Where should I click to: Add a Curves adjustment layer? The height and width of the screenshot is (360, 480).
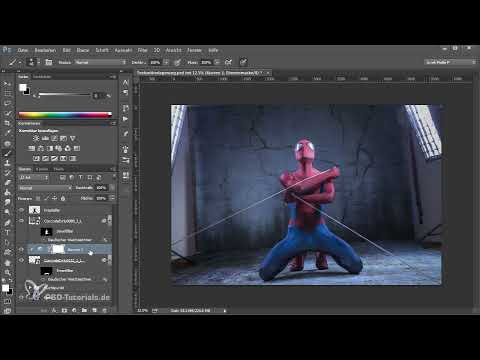[x=54, y=138]
